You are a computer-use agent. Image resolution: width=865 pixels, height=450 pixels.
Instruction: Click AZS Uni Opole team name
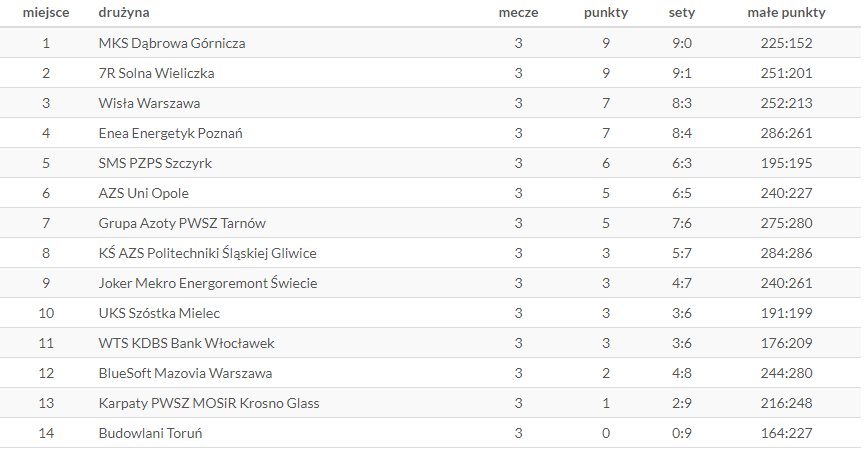point(143,194)
